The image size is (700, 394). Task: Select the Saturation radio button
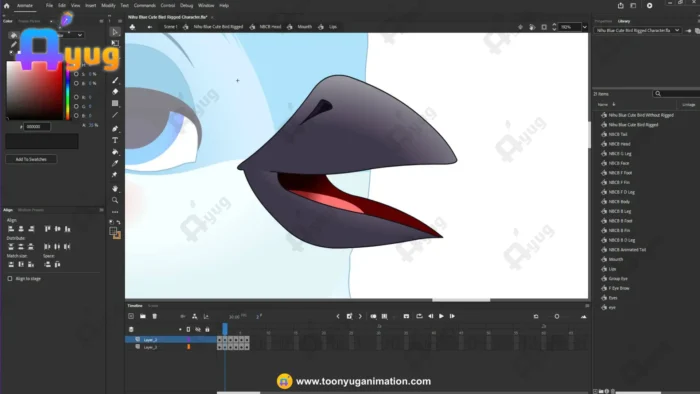pos(76,74)
